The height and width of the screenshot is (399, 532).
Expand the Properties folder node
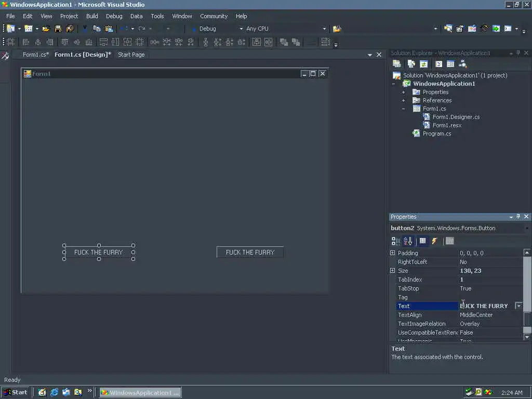click(x=403, y=92)
